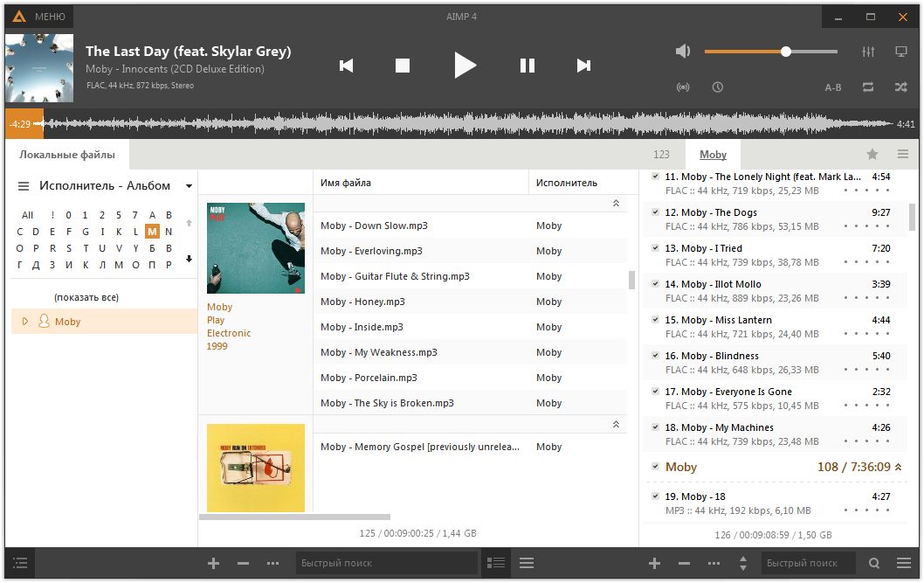Uncheck track 13 I Tried

coord(655,248)
